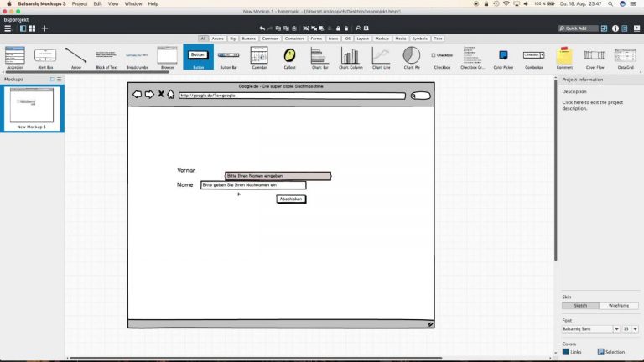Open Spotlight search in the menu bar

pos(610,3)
